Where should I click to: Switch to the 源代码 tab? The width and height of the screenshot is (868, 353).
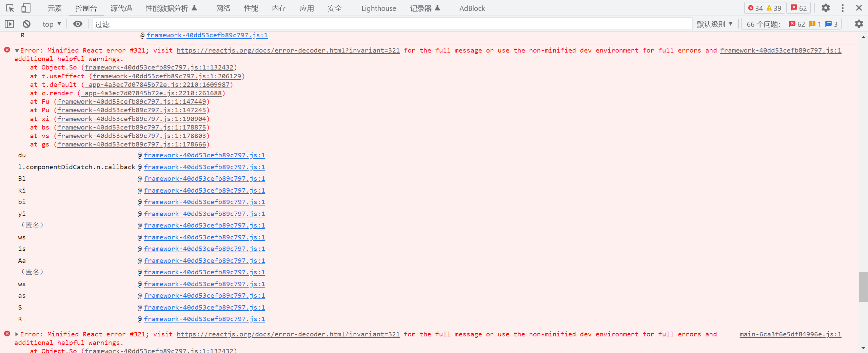(121, 8)
